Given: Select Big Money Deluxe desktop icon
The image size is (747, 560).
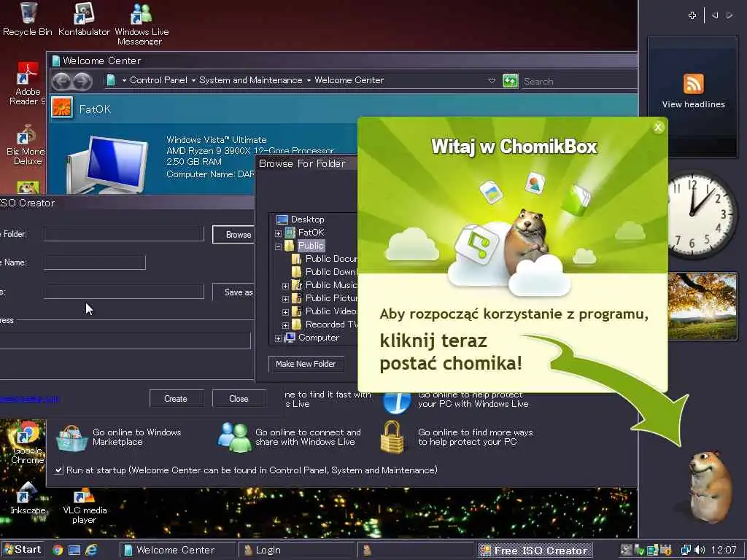Looking at the screenshot, I should 26,145.
